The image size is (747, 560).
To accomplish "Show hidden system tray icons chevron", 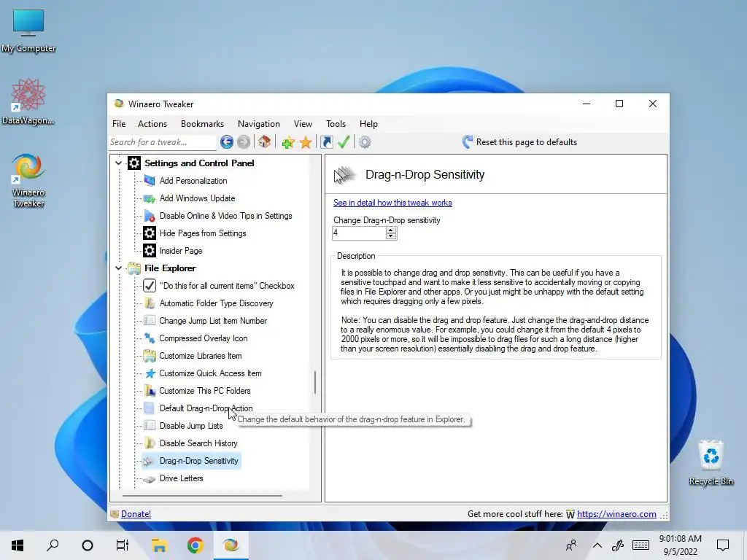I will coord(597,545).
